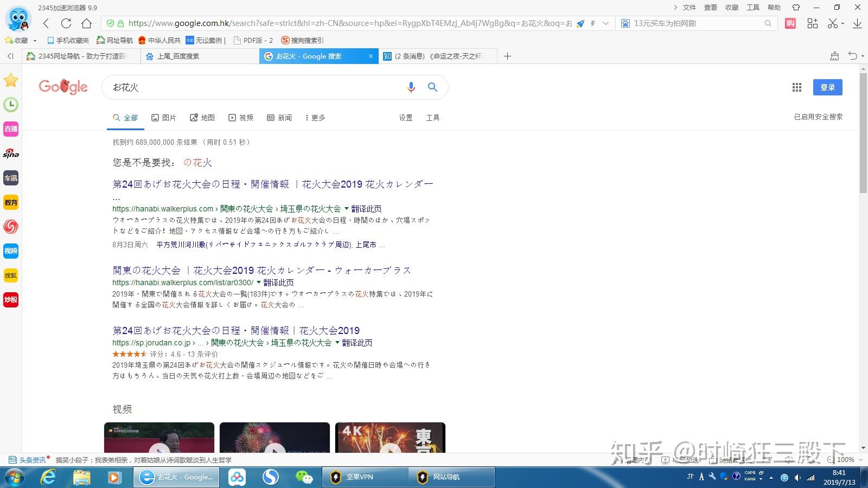Expand the scissors tool dropdown arrow
The height and width of the screenshot is (488, 868).
pos(843,24)
